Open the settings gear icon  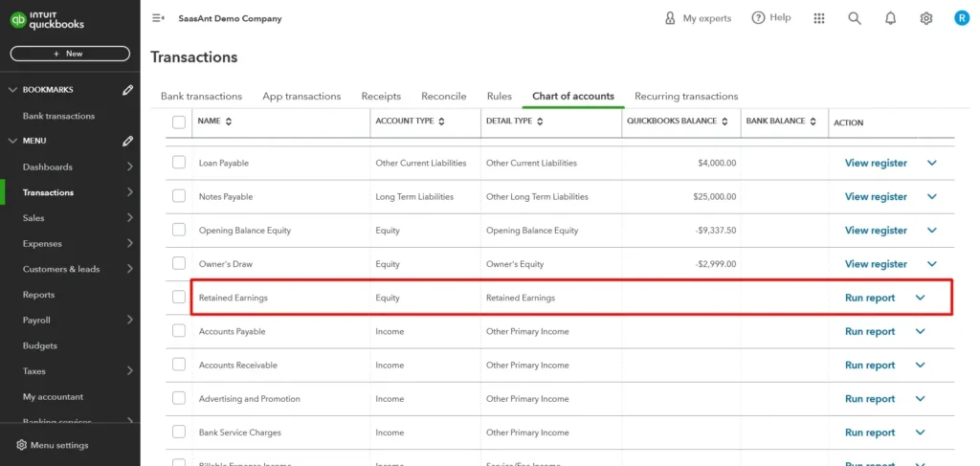click(x=926, y=18)
